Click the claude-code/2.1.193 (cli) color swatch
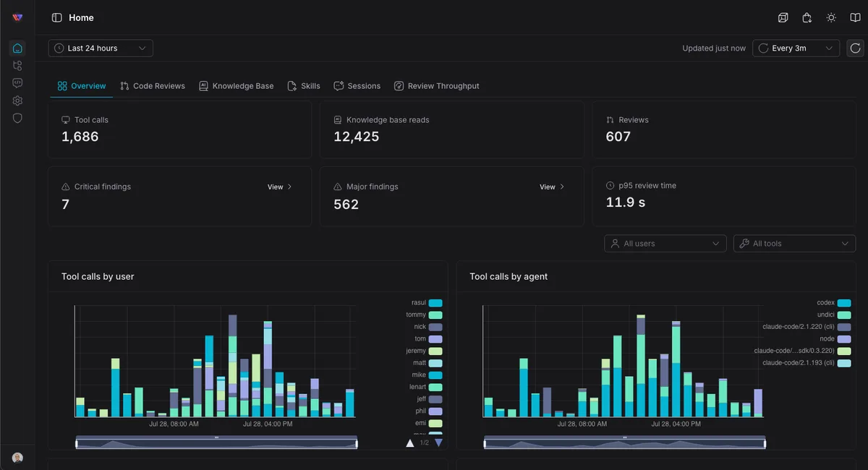The image size is (868, 470). tap(844, 363)
